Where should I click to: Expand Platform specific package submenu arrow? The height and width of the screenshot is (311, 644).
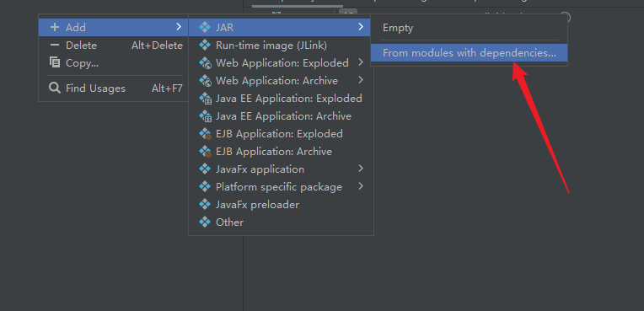coord(361,186)
